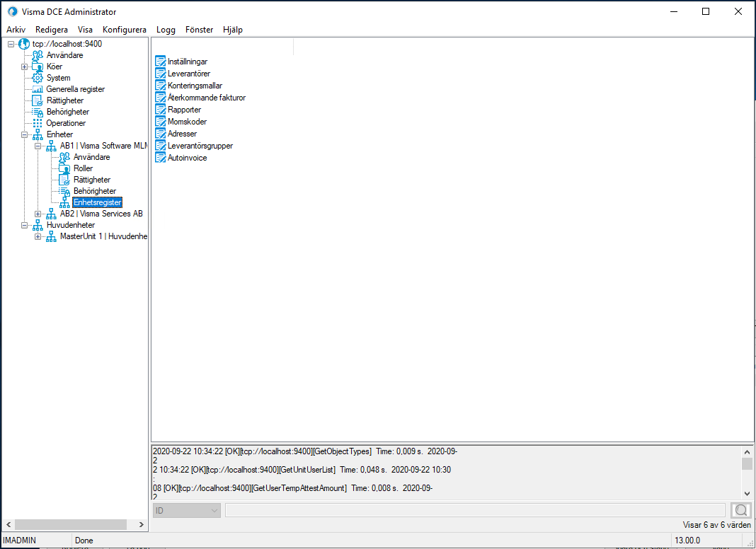The width and height of the screenshot is (756, 549).
Task: Open the Logg menu
Action: (x=165, y=30)
